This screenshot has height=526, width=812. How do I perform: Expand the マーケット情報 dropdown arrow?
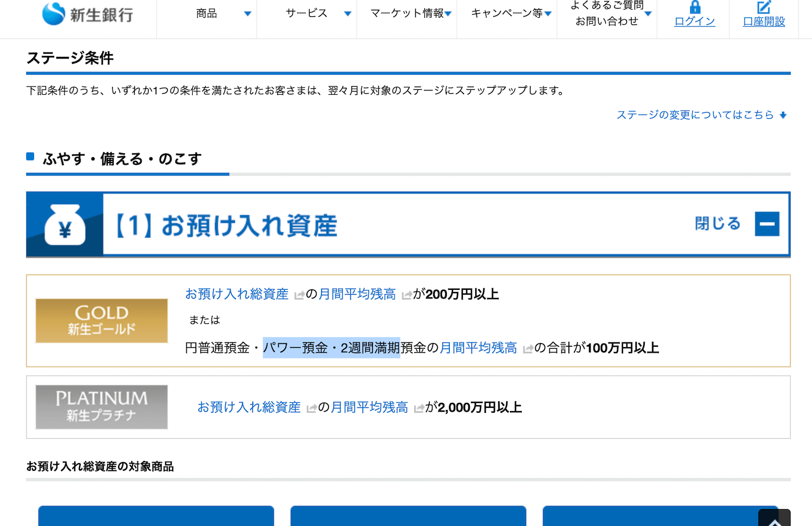pos(448,14)
